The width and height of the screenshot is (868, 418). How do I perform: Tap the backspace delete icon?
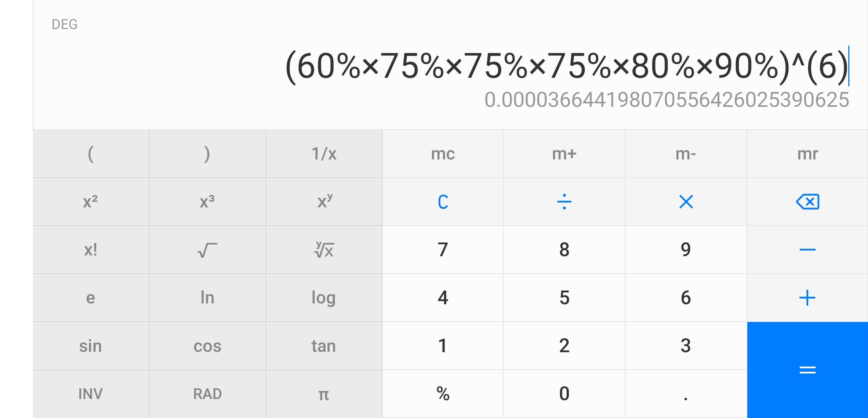[x=807, y=202]
